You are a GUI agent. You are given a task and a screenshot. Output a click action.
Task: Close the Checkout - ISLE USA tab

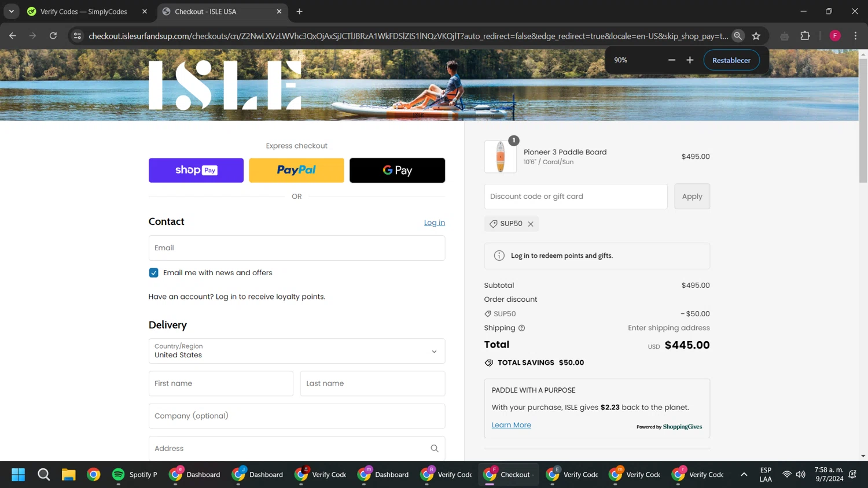(279, 12)
